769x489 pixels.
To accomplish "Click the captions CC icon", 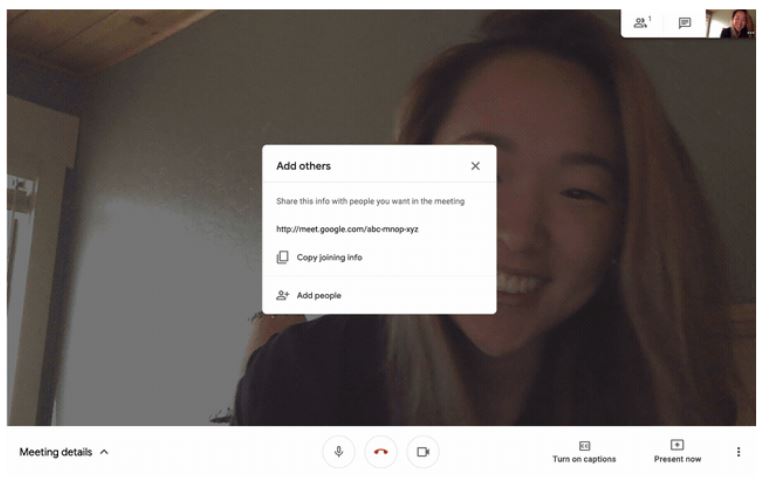I will click(584, 445).
